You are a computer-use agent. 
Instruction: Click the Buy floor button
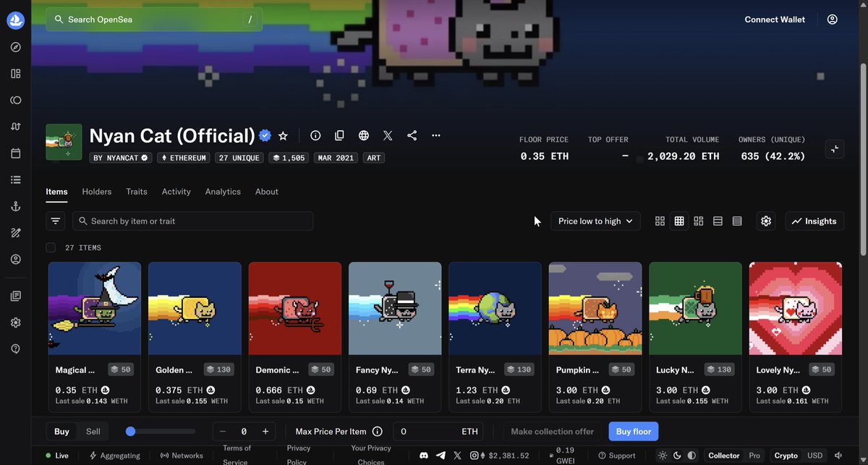(x=634, y=432)
